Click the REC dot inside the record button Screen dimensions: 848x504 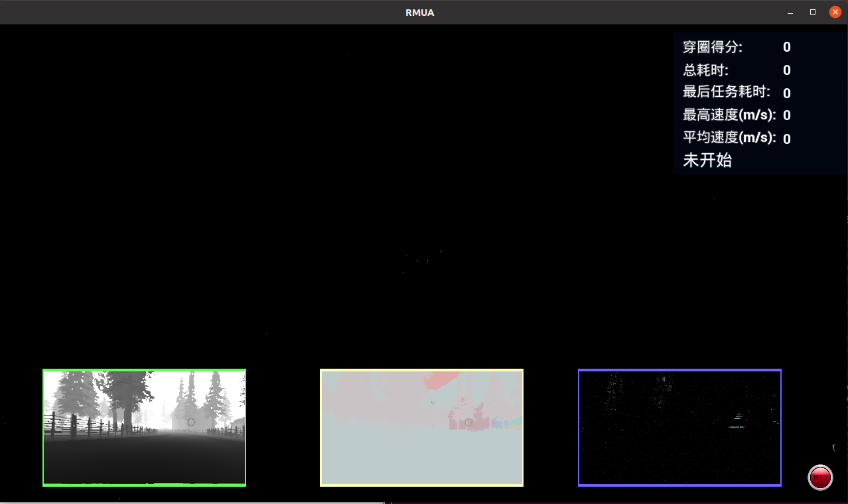(x=819, y=477)
